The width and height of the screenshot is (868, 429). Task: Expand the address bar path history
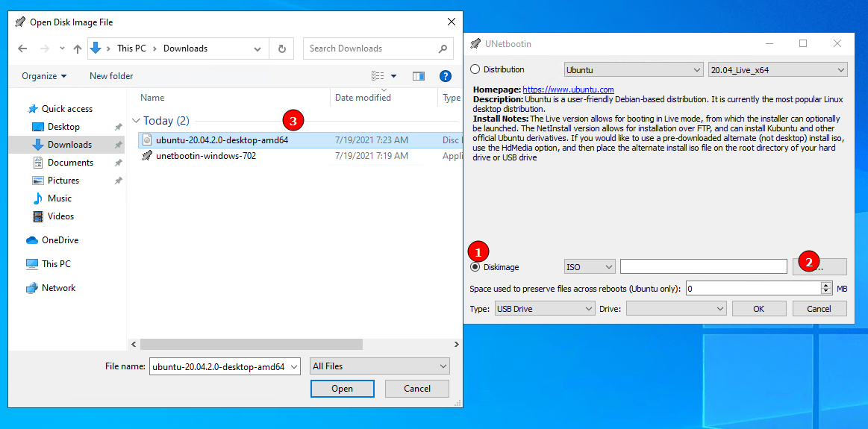[257, 48]
